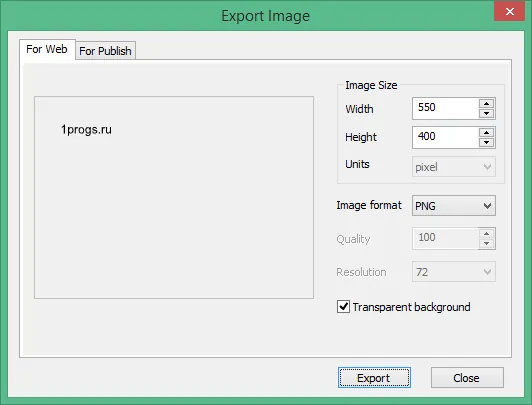Click the Quality value field
This screenshot has width=532, height=405.
coord(445,238)
